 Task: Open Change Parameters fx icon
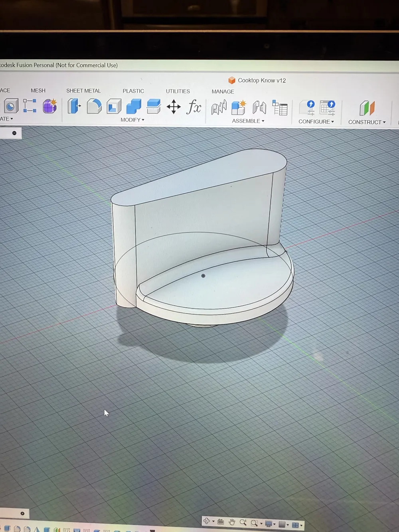[x=194, y=107]
